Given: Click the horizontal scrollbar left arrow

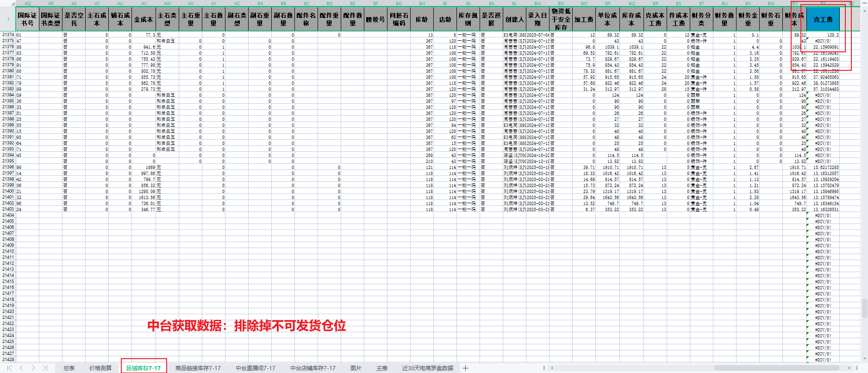Looking at the screenshot, I should tap(552, 368).
